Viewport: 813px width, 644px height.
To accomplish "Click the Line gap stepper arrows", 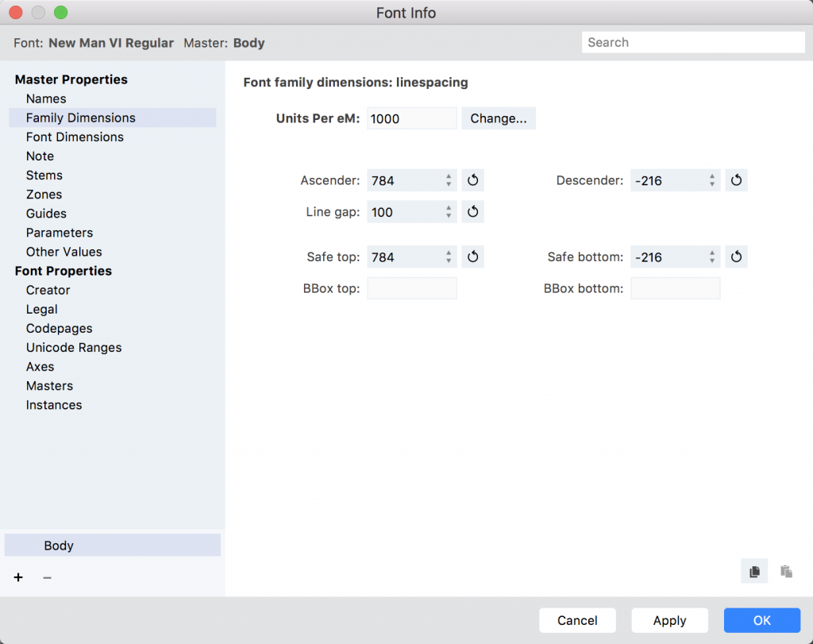I will pos(449,212).
